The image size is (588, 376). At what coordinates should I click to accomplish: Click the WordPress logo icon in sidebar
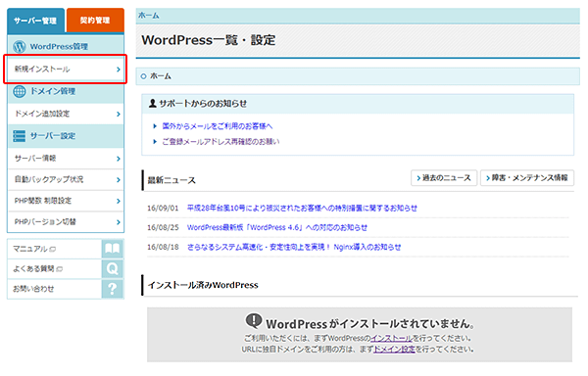tap(20, 47)
